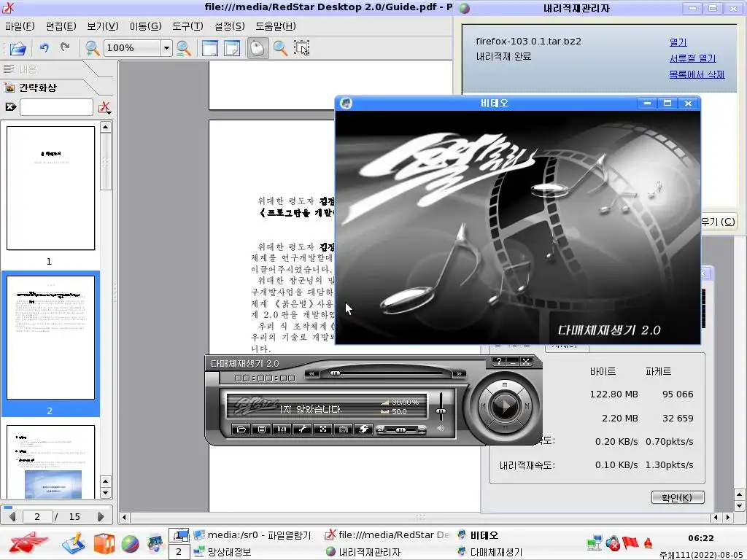Clear the thumbnail filter with the X arrow icon

click(10, 107)
